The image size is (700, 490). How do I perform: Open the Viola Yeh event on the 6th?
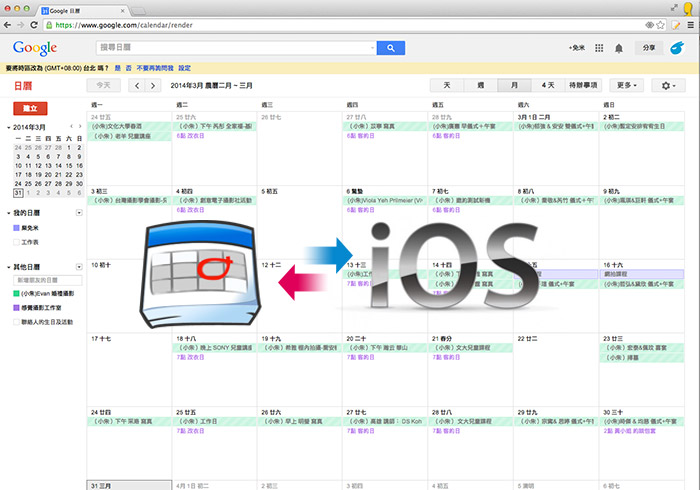[385, 200]
